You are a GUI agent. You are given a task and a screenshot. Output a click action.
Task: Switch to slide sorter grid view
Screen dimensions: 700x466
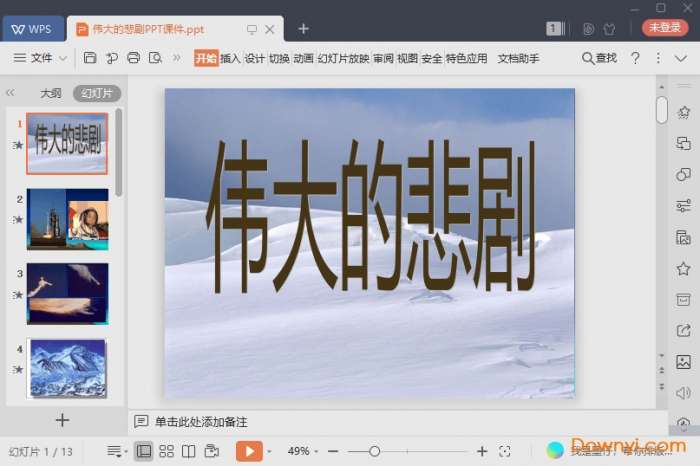pyautogui.click(x=167, y=451)
